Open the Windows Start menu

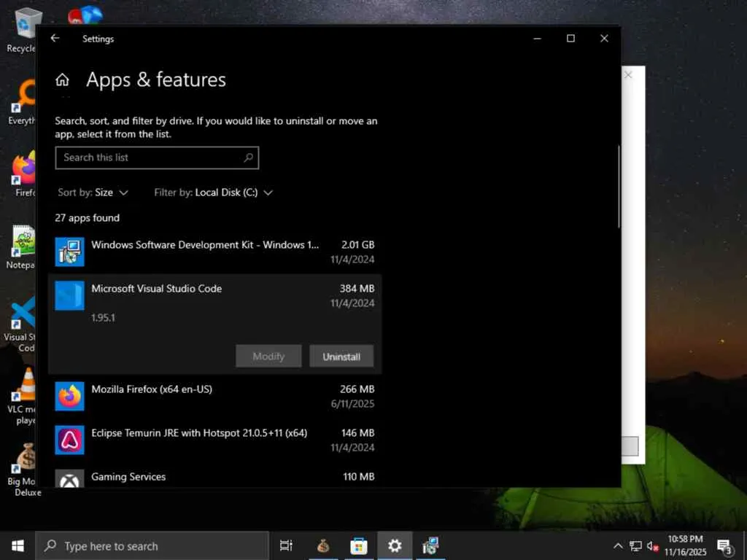coord(18,545)
